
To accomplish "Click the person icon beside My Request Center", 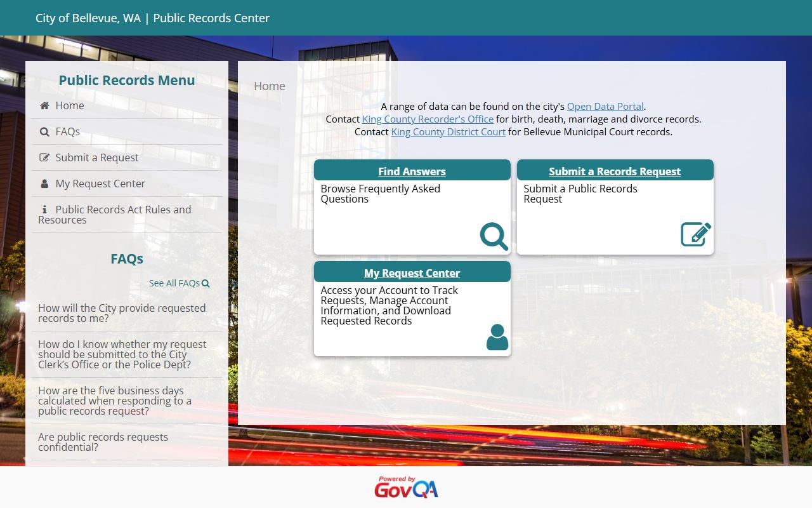I will (44, 184).
